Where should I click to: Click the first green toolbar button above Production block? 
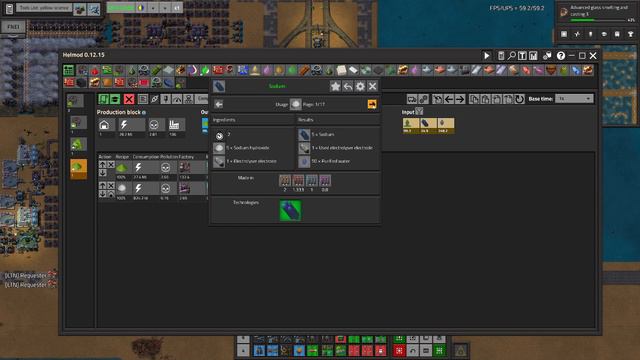point(103,99)
